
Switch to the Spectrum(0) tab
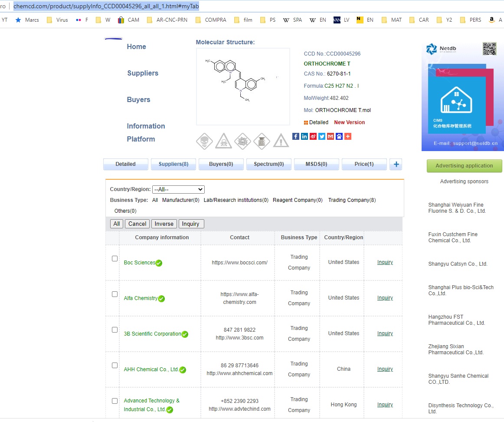tap(269, 164)
